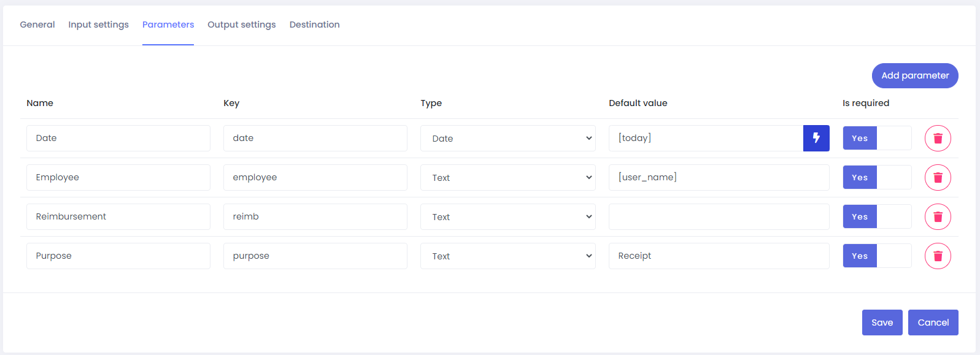The image size is (980, 355).
Task: Open the Output settings tab
Action: click(242, 25)
